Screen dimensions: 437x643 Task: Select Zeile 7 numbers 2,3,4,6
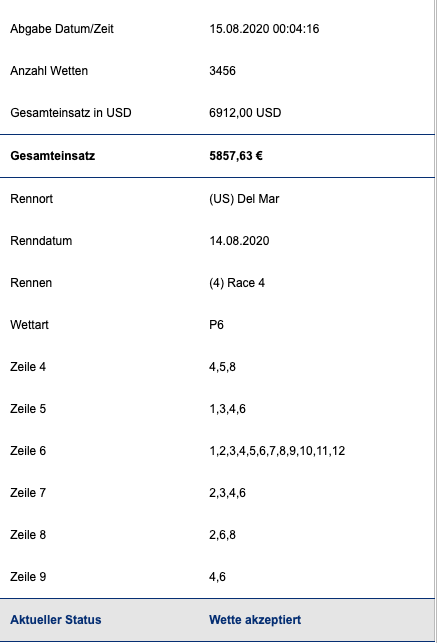click(x=227, y=493)
